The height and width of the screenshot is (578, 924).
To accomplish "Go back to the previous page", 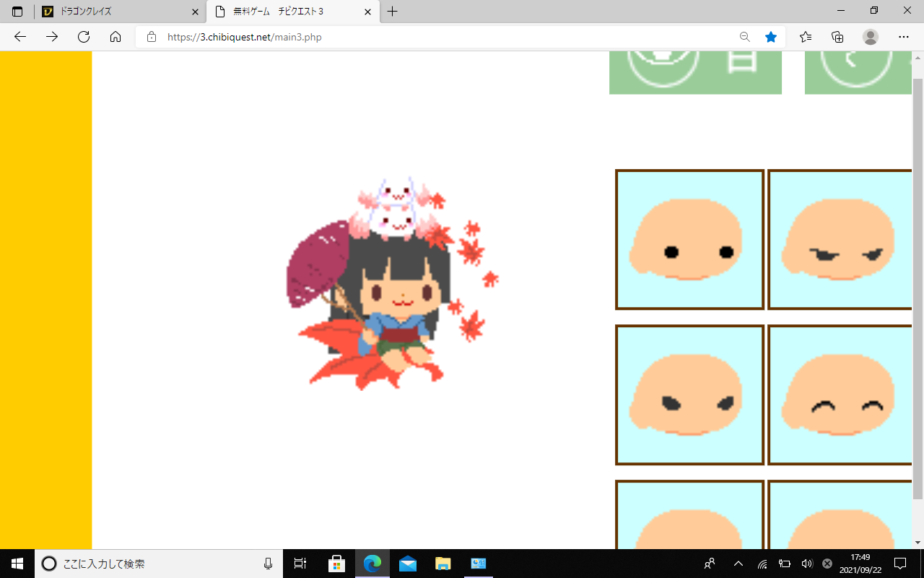I will tap(20, 37).
